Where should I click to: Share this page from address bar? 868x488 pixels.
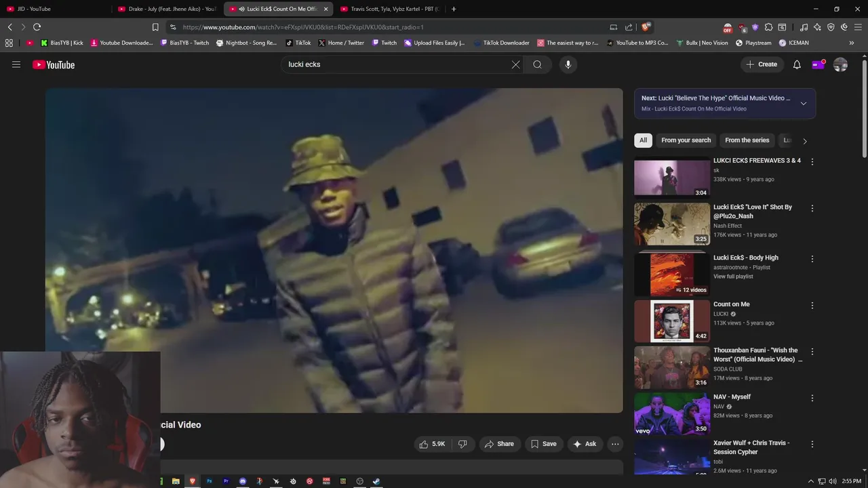tap(629, 27)
